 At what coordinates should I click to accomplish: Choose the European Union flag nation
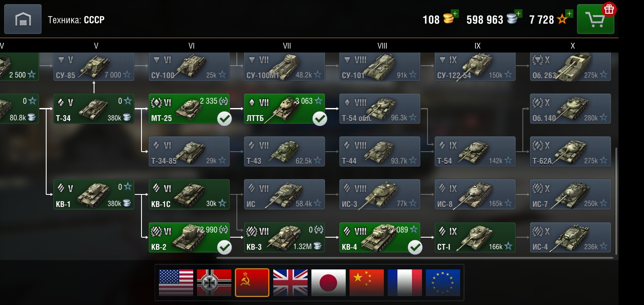[x=443, y=283]
